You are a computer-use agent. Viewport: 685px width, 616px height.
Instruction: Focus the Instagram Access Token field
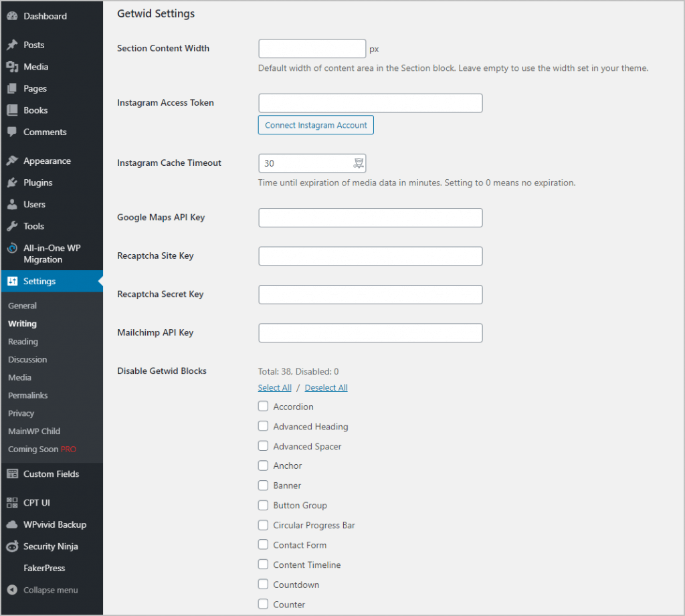pyautogui.click(x=371, y=103)
